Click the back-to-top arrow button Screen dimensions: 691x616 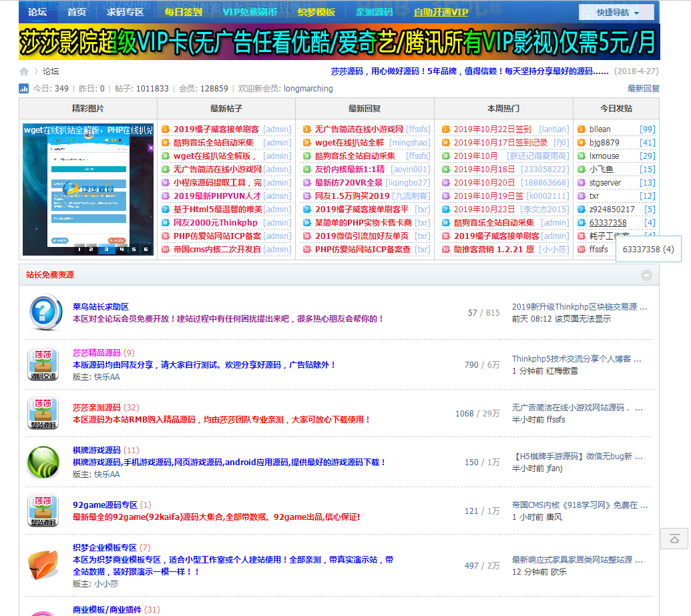[674, 539]
